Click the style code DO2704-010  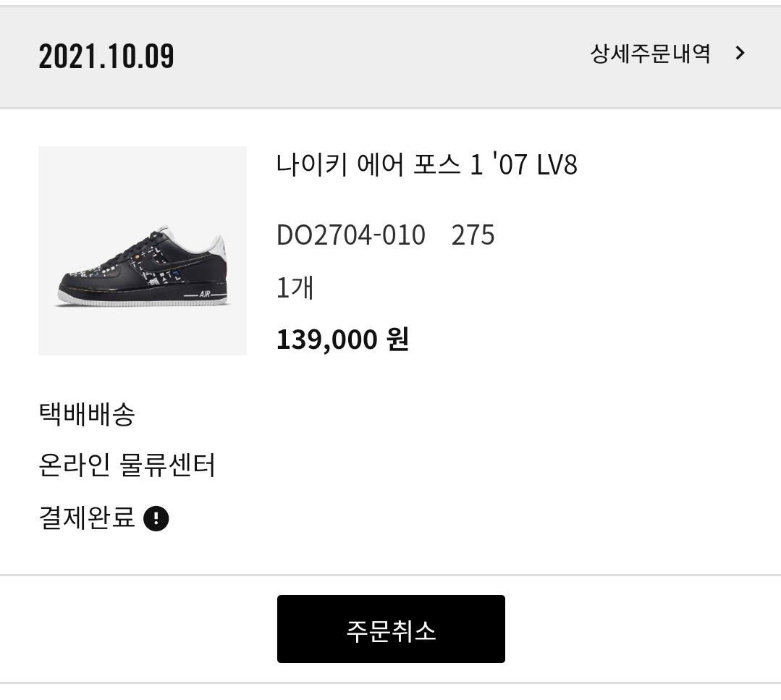(351, 235)
